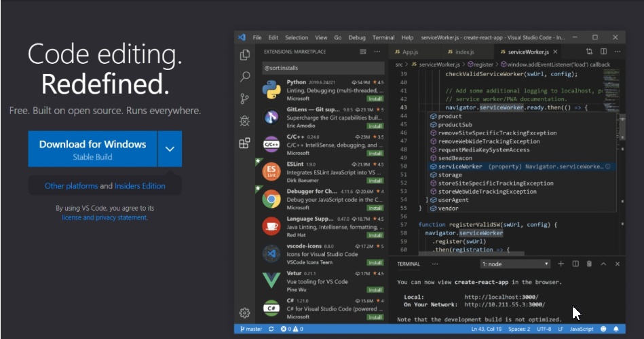Open the Selection menu
644x339 pixels.
tap(297, 37)
